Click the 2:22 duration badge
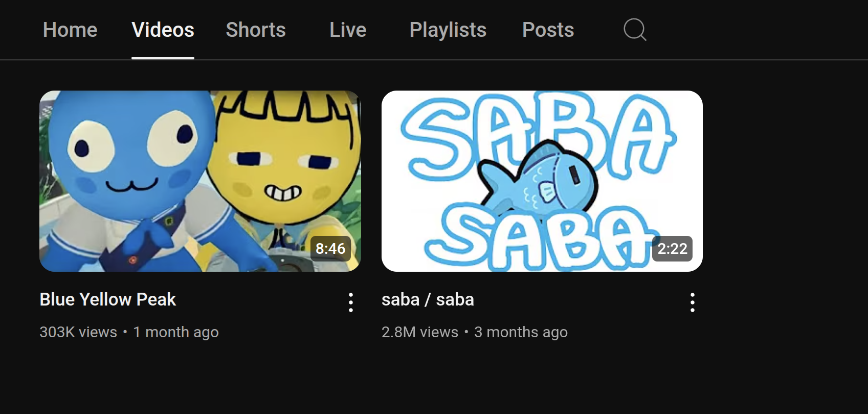Image resolution: width=868 pixels, height=414 pixels. (x=672, y=249)
